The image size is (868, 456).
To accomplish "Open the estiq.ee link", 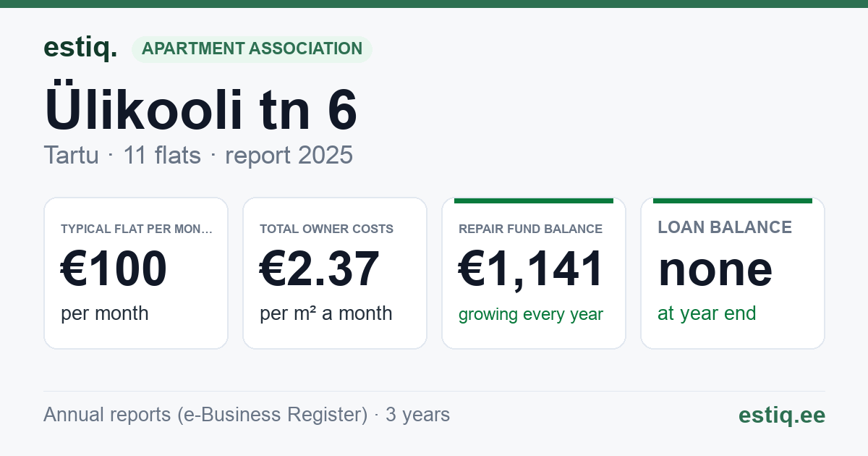I will (782, 415).
